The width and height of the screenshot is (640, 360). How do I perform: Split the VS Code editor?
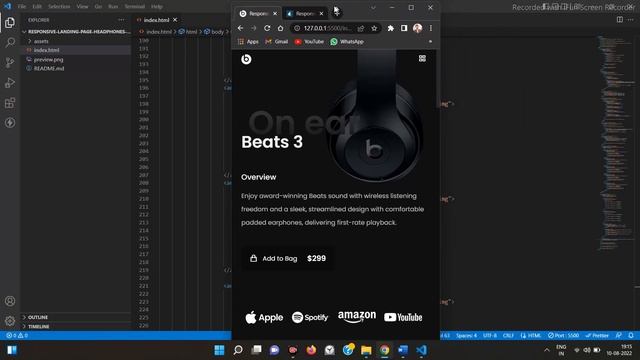620,20
